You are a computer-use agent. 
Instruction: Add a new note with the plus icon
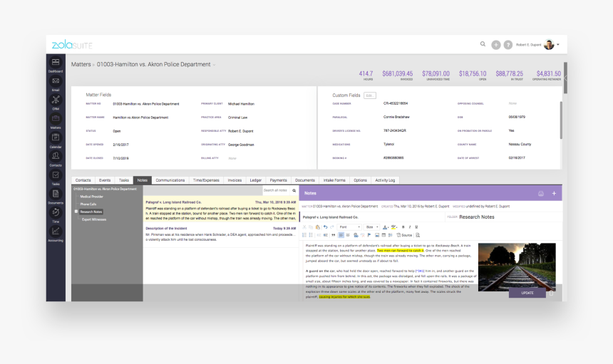coord(554,193)
